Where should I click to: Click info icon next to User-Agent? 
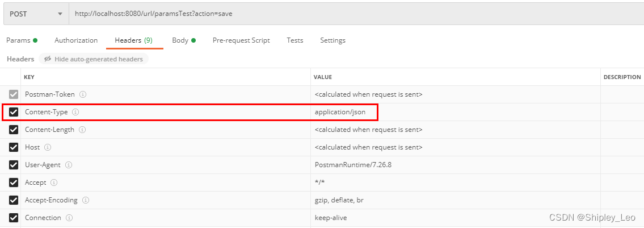coord(69,165)
